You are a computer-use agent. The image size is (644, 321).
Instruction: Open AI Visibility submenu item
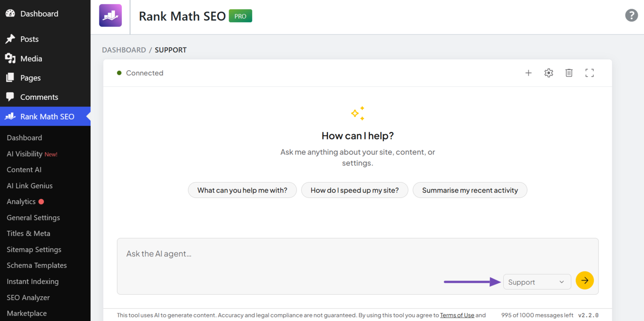[x=24, y=154]
